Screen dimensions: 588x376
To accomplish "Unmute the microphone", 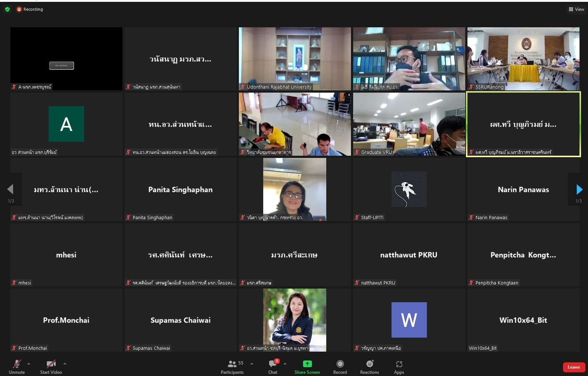I will [17, 366].
